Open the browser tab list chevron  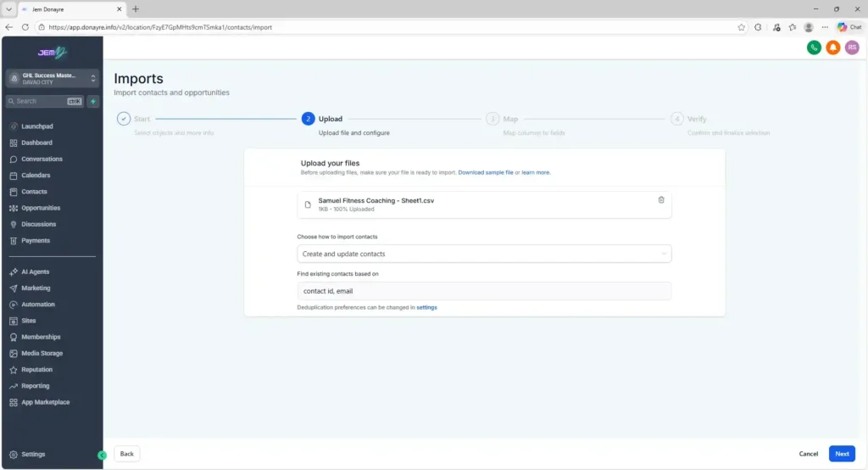tap(8, 8)
